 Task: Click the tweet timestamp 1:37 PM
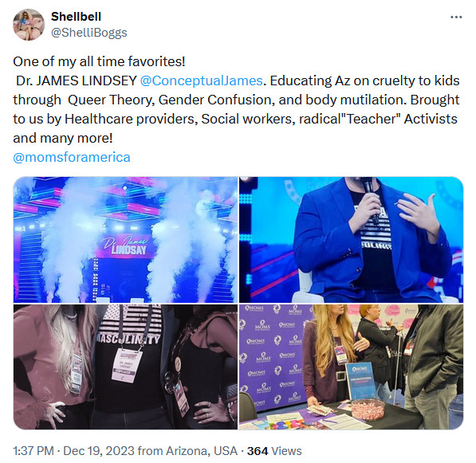click(x=33, y=451)
